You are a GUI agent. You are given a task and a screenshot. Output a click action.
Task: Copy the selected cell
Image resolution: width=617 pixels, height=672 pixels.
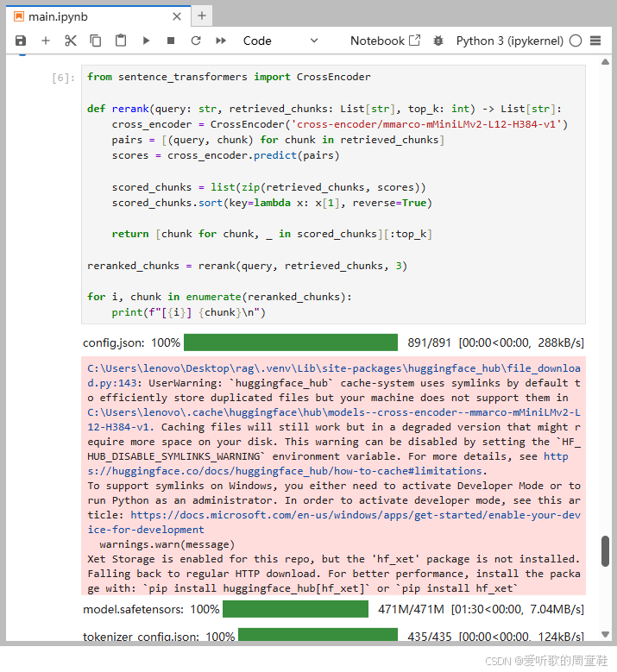click(95, 41)
